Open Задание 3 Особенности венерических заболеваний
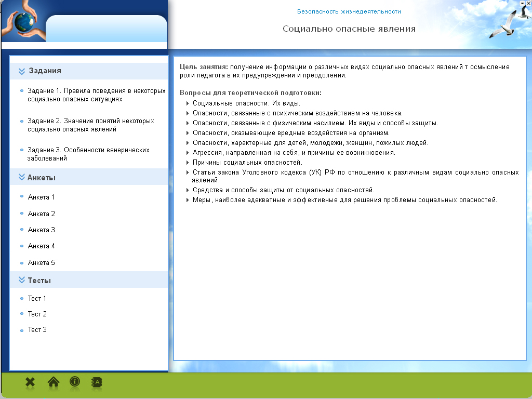This screenshot has width=532, height=399. [x=88, y=154]
